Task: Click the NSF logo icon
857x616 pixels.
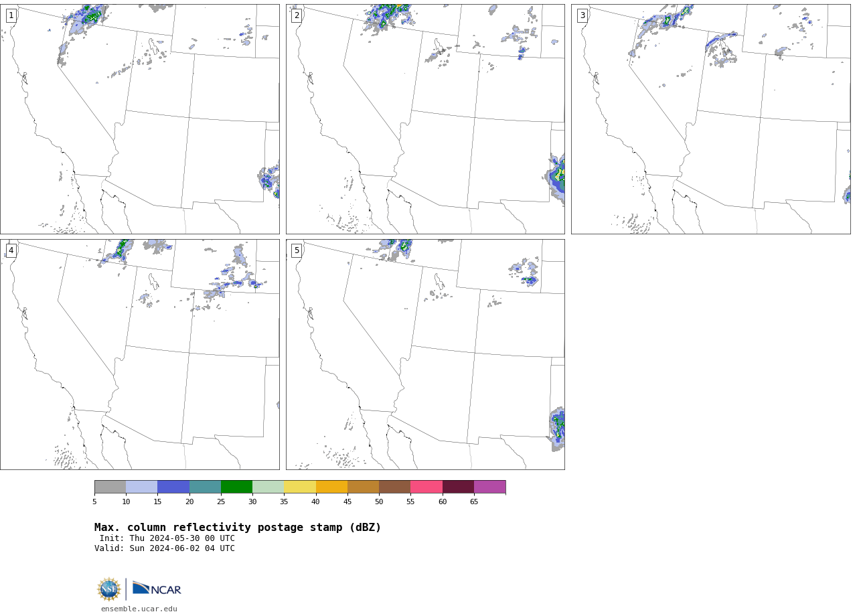Action: click(x=109, y=589)
